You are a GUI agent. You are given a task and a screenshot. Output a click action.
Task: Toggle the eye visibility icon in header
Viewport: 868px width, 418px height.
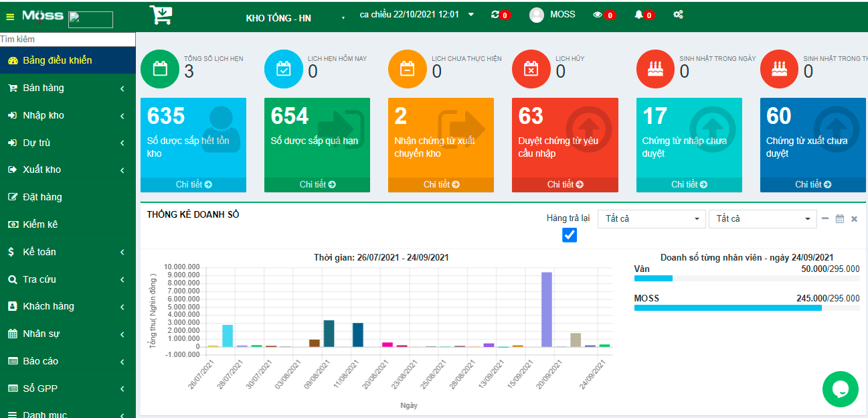[x=598, y=15]
